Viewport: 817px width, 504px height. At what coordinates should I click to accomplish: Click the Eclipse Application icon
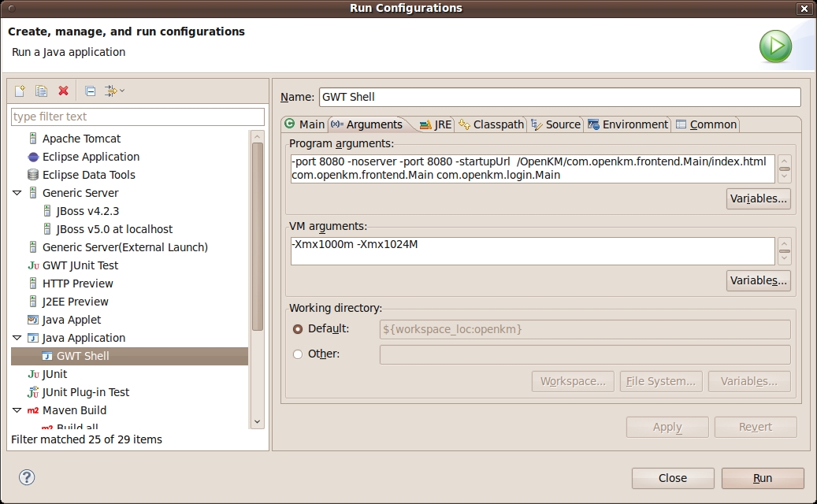(33, 157)
